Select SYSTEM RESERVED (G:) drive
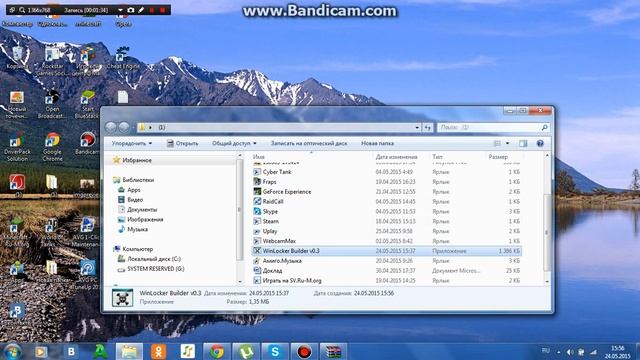 156,269
